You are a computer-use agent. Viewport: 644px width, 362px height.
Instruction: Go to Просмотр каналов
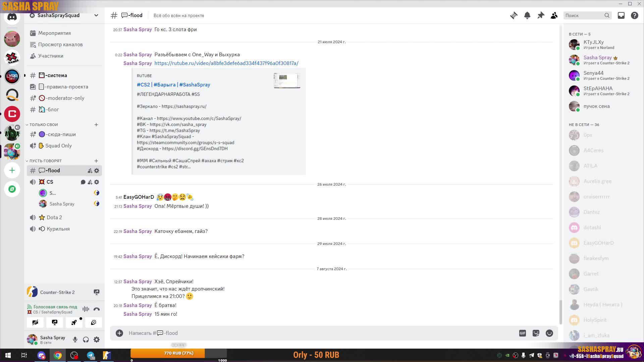[x=60, y=45]
